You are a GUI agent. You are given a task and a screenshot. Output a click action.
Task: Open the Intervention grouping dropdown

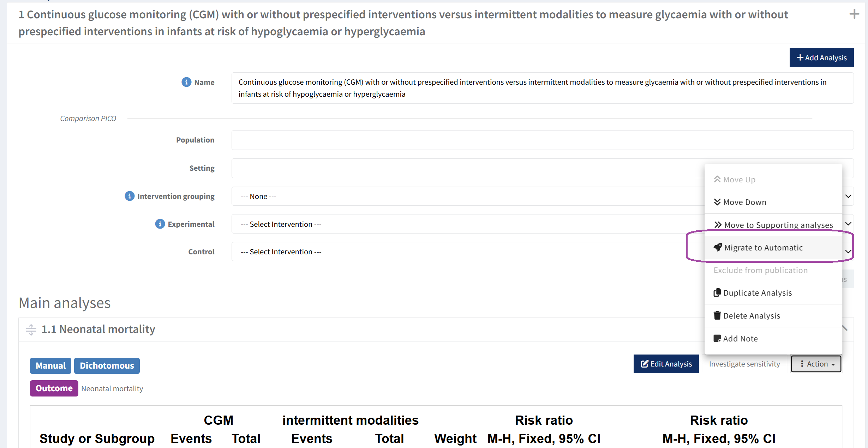coord(543,196)
